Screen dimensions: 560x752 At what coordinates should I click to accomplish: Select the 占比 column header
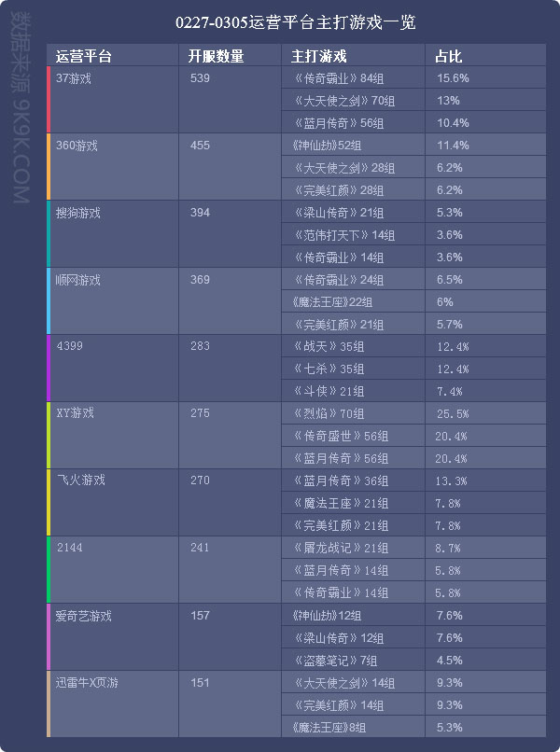448,56
